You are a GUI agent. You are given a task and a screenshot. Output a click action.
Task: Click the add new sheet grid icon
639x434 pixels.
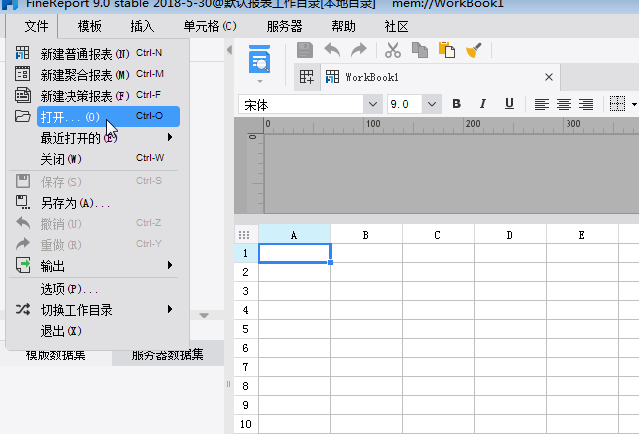pos(306,77)
